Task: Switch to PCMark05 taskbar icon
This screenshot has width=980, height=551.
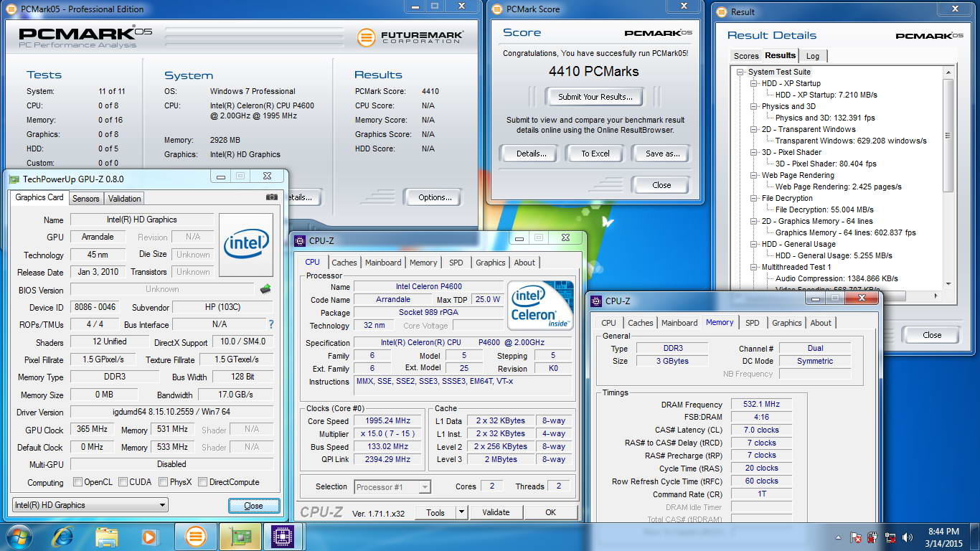Action: click(x=195, y=537)
